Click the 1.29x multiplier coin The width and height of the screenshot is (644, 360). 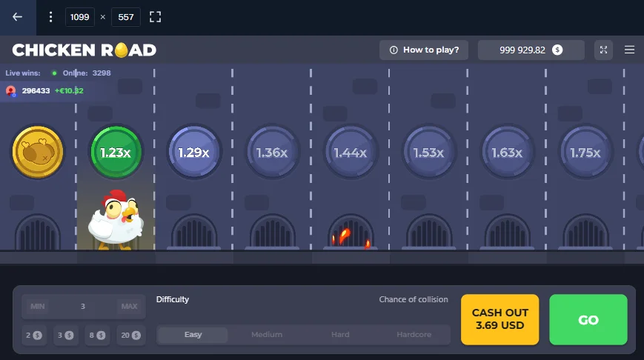point(194,153)
